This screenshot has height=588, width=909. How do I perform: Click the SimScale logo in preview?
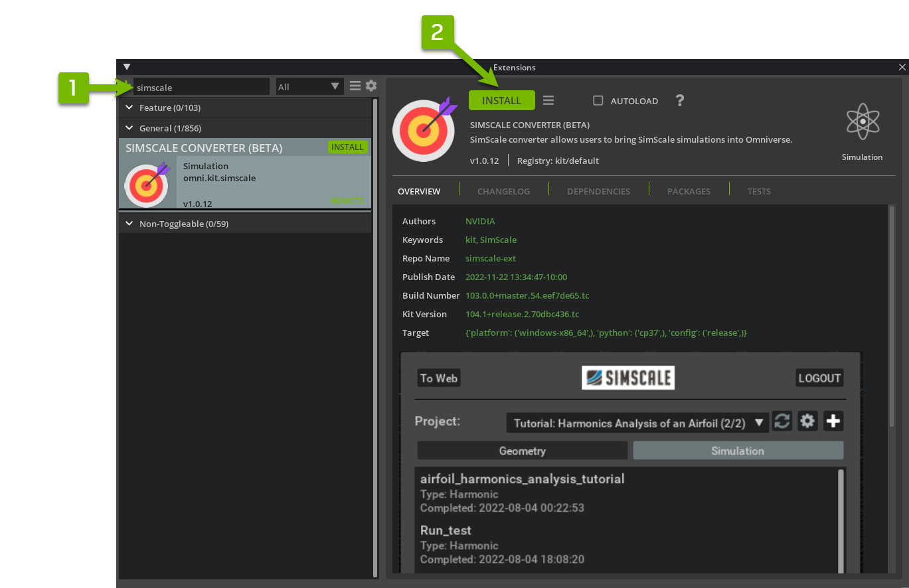click(x=628, y=378)
